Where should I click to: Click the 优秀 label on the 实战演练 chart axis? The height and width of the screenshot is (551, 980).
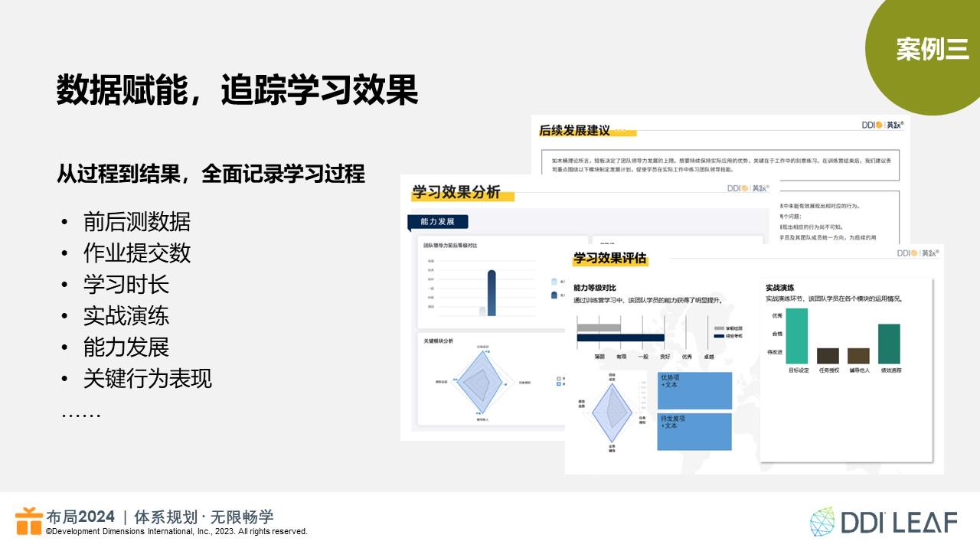click(776, 315)
